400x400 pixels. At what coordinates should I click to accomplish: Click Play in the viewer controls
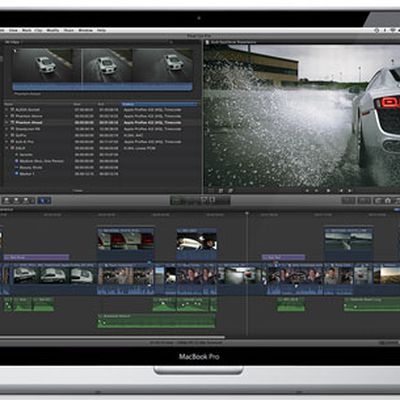click(328, 191)
